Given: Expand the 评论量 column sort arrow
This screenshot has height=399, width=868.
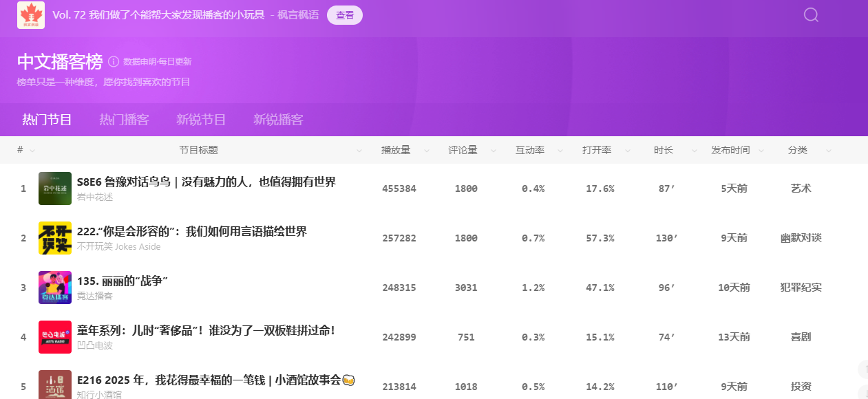Looking at the screenshot, I should click(494, 151).
